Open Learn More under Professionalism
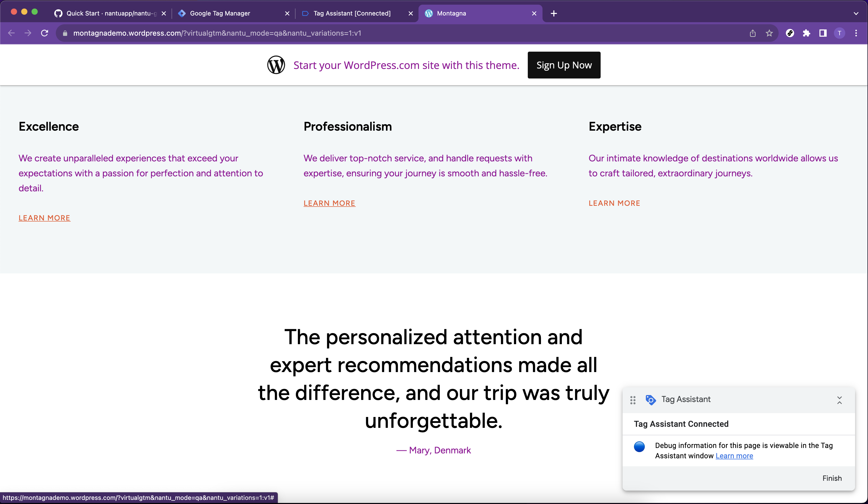 [x=329, y=203]
